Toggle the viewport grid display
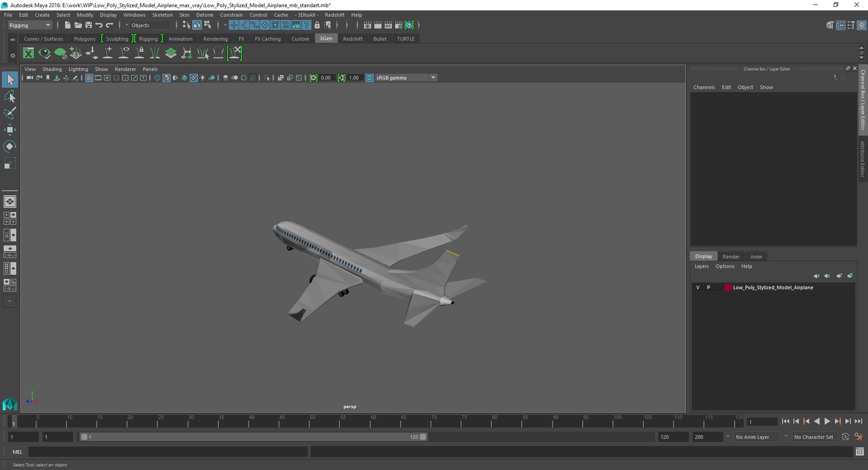This screenshot has height=470, width=868. click(89, 78)
